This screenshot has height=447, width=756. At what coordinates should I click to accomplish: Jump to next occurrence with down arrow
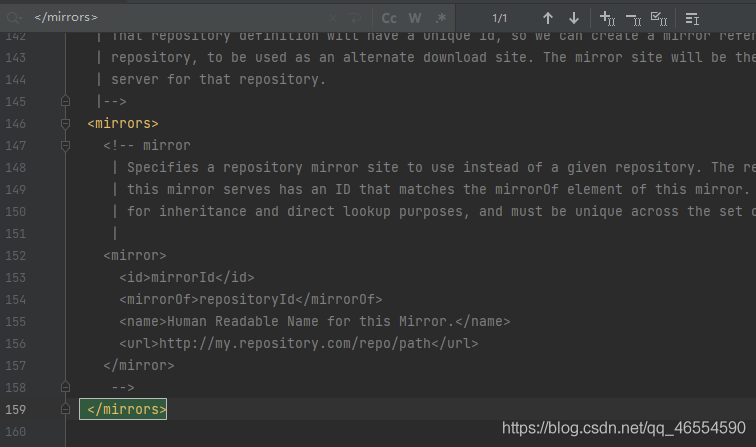pyautogui.click(x=574, y=18)
